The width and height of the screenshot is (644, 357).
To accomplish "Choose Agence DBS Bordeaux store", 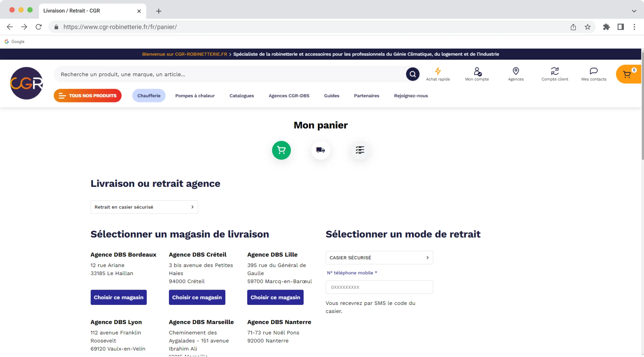I will tap(119, 297).
